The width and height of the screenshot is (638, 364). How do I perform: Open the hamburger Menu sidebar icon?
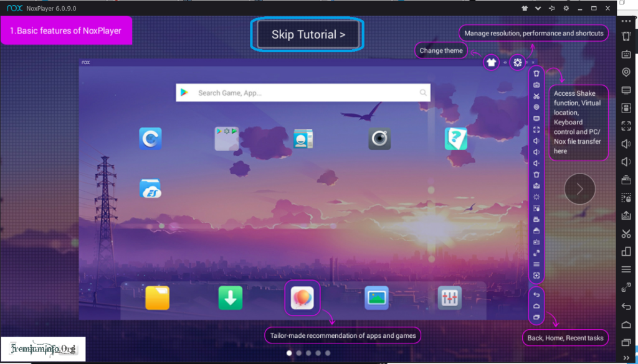pos(626,269)
